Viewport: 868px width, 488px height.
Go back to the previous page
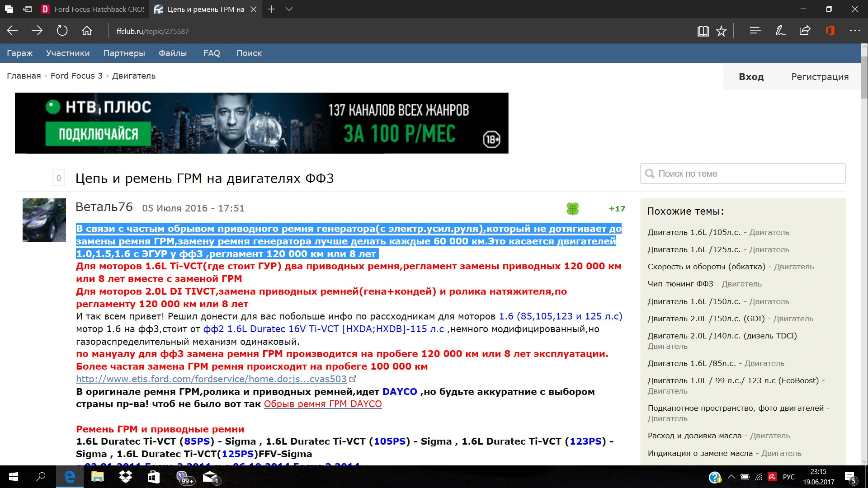tap(13, 31)
